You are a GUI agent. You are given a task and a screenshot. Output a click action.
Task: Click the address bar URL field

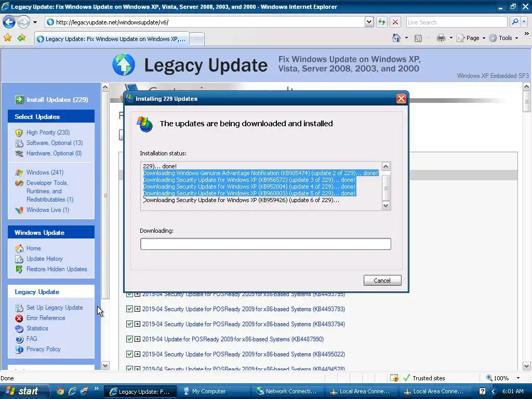point(205,22)
